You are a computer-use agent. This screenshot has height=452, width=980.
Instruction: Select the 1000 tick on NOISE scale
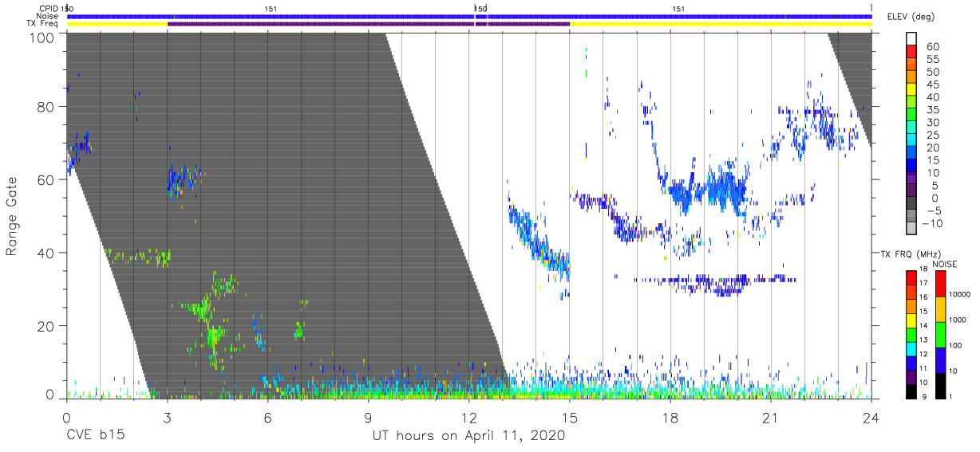[958, 320]
